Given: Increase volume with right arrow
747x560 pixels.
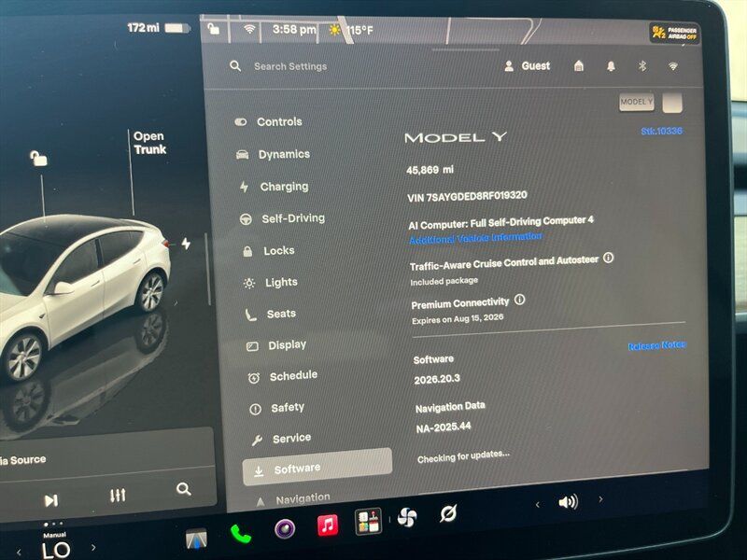Looking at the screenshot, I should tap(600, 499).
